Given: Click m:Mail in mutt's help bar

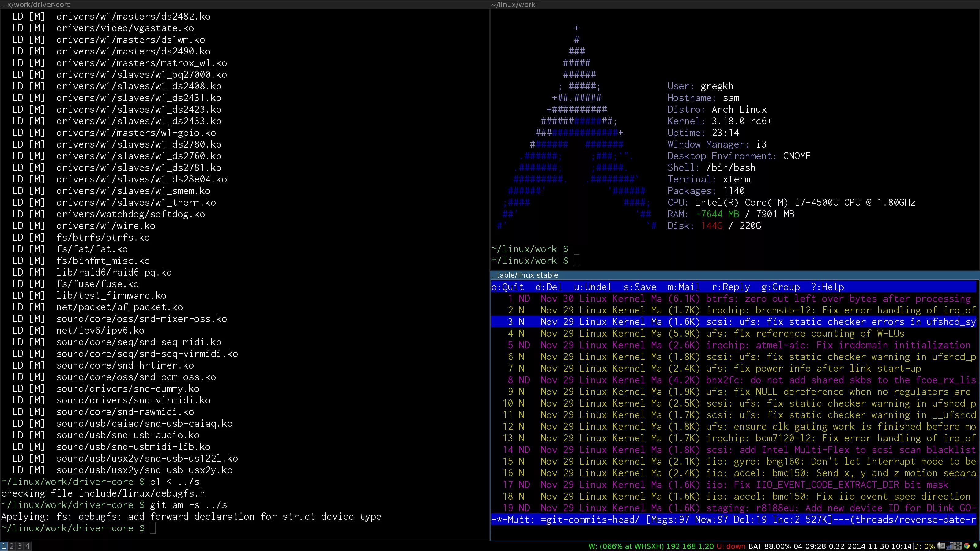Looking at the screenshot, I should (x=684, y=287).
